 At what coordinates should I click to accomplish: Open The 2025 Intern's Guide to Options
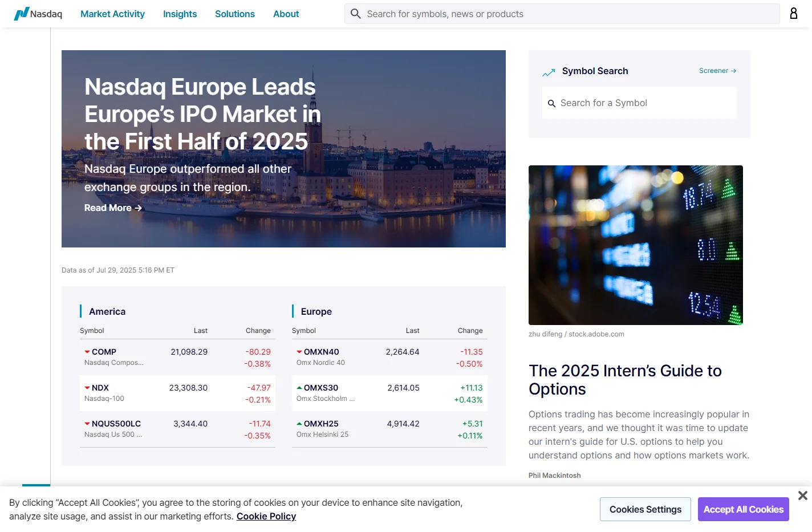(625, 380)
